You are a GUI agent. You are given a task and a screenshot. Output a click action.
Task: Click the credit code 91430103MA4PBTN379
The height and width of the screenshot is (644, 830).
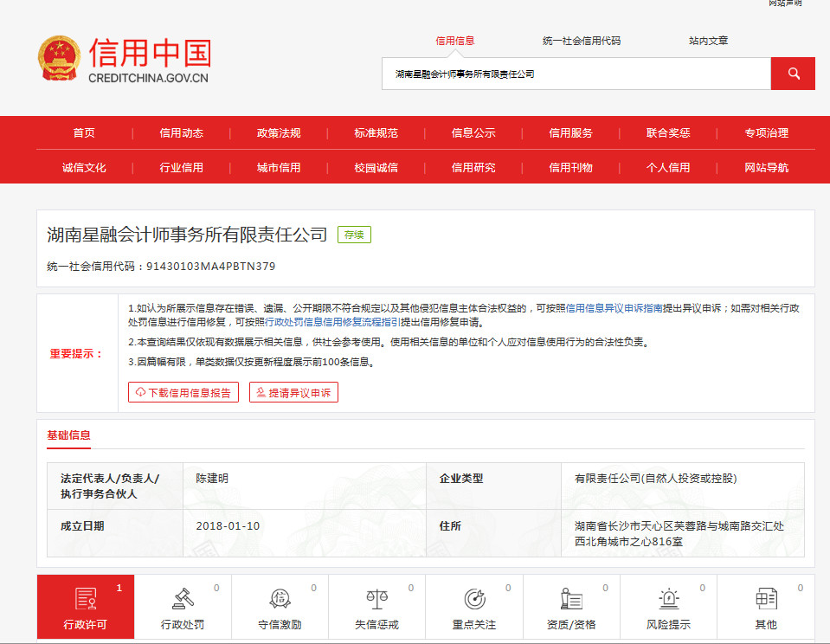coord(210,267)
